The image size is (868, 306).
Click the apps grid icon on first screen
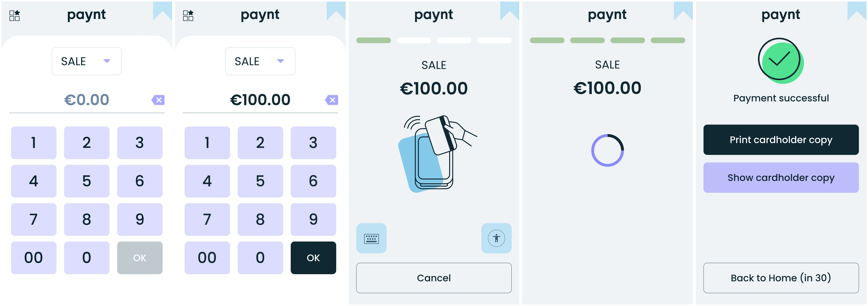15,15
